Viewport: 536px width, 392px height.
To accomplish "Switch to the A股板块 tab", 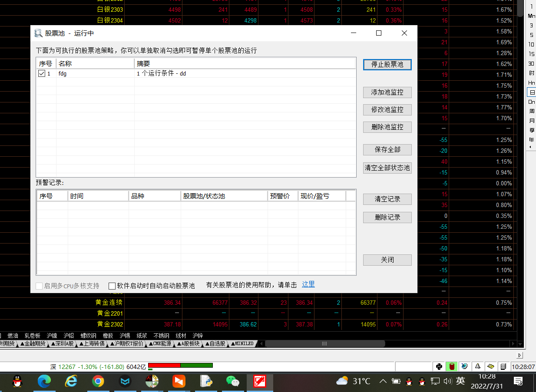I will [x=188, y=343].
